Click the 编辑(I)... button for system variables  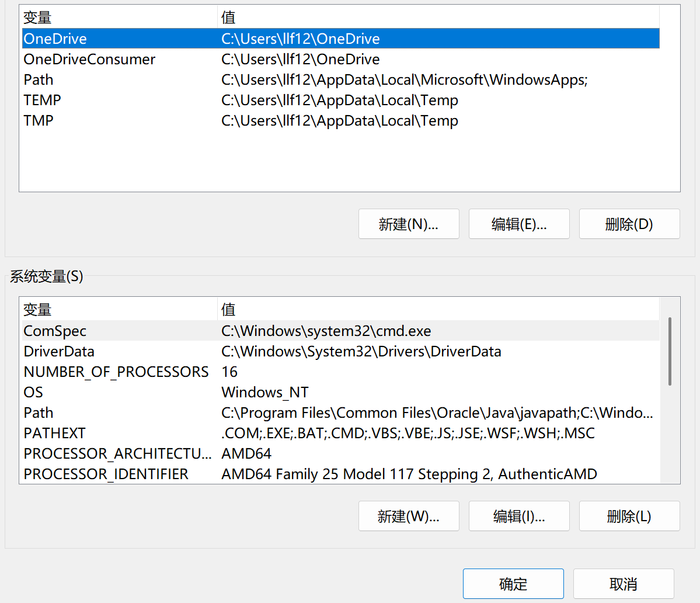[518, 516]
